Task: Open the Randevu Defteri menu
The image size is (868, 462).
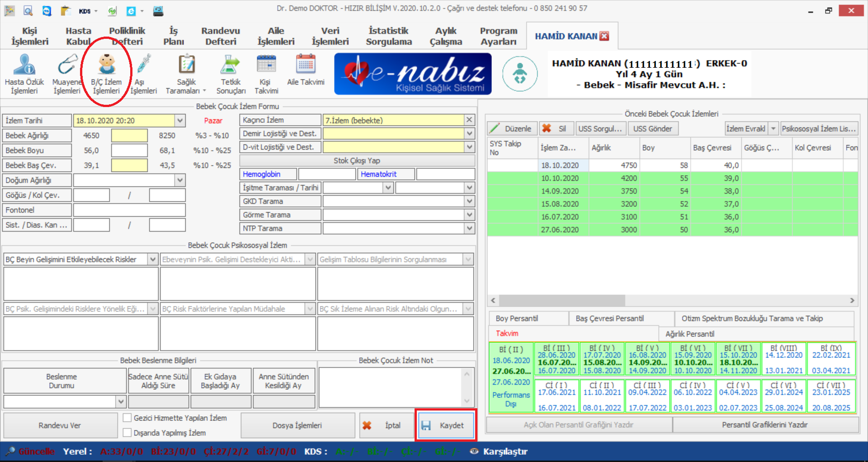Action: pyautogui.click(x=221, y=36)
